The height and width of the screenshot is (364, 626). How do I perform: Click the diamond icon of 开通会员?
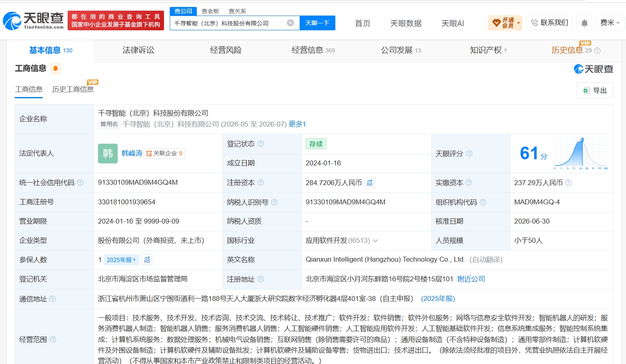496,23
